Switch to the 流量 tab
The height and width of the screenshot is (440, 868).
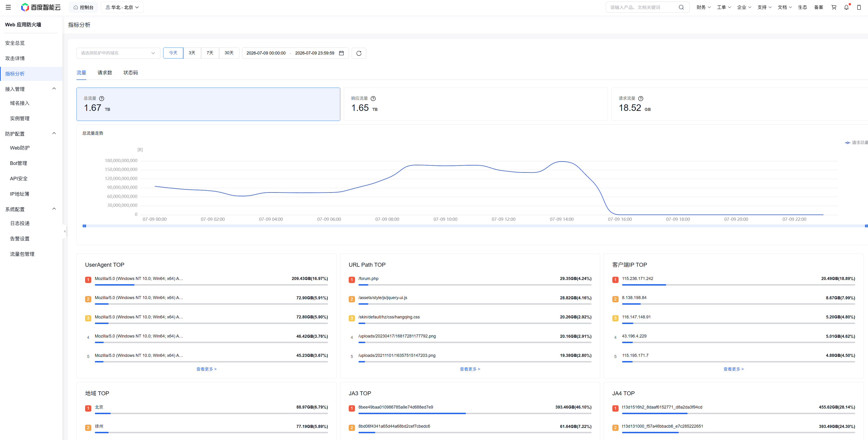[81, 73]
